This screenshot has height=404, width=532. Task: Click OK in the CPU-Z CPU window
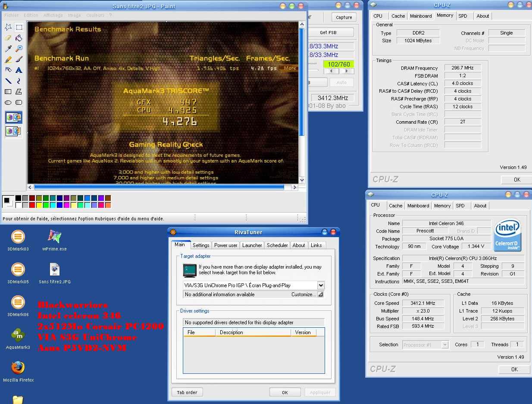point(514,369)
